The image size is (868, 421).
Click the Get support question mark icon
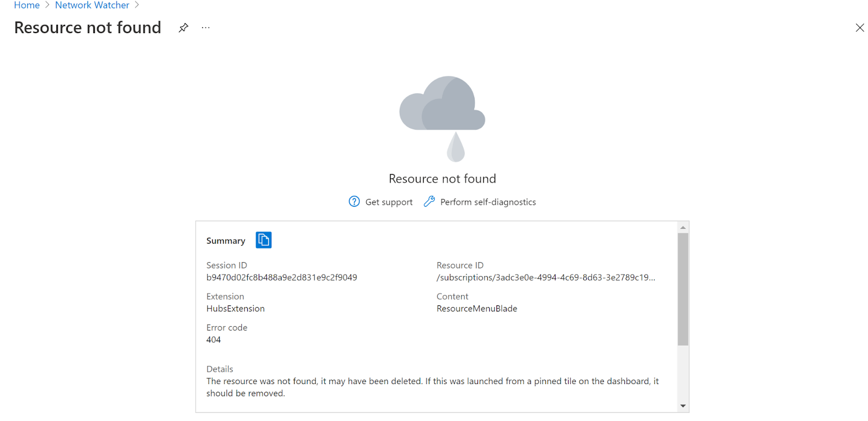tap(354, 202)
